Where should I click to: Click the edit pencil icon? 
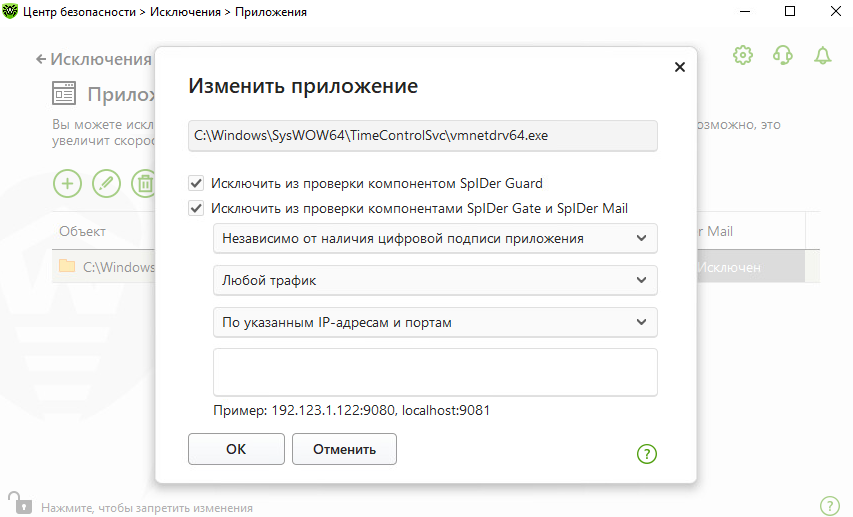point(107,183)
